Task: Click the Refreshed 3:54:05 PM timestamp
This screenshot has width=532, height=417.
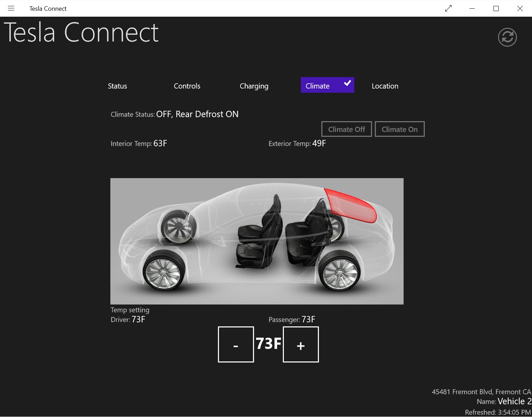Action: [498, 412]
